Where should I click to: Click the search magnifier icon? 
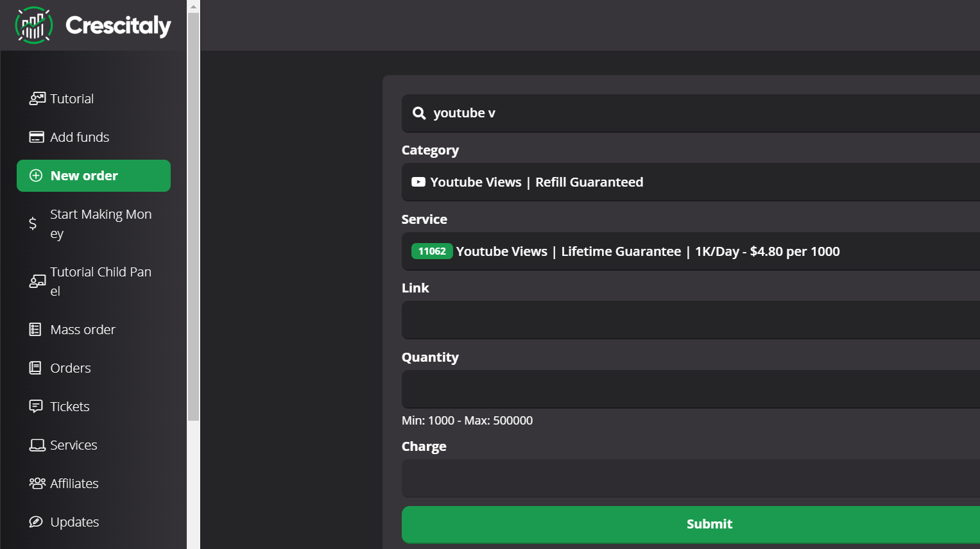(x=419, y=114)
